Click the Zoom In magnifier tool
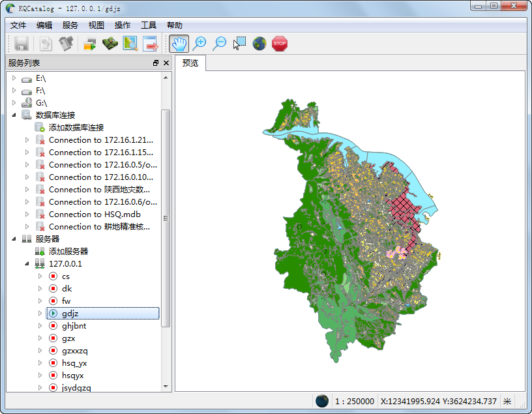532x414 pixels. [199, 44]
